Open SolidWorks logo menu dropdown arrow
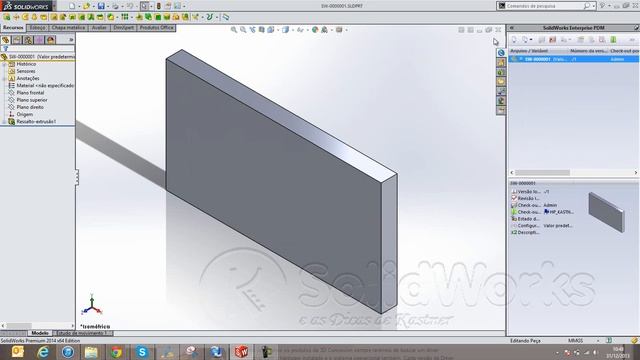Viewport: 640px width, 360px height. 54,6
